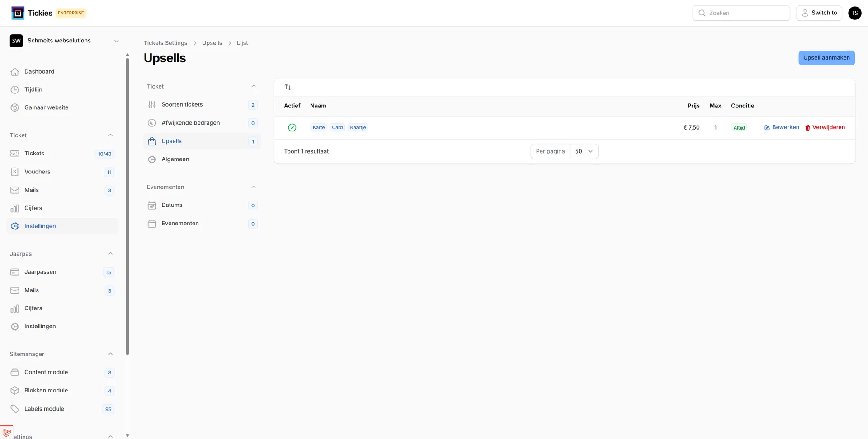Image resolution: width=868 pixels, height=439 pixels.
Task: Collapse the Jaarpas sidebar section
Action: pos(110,254)
